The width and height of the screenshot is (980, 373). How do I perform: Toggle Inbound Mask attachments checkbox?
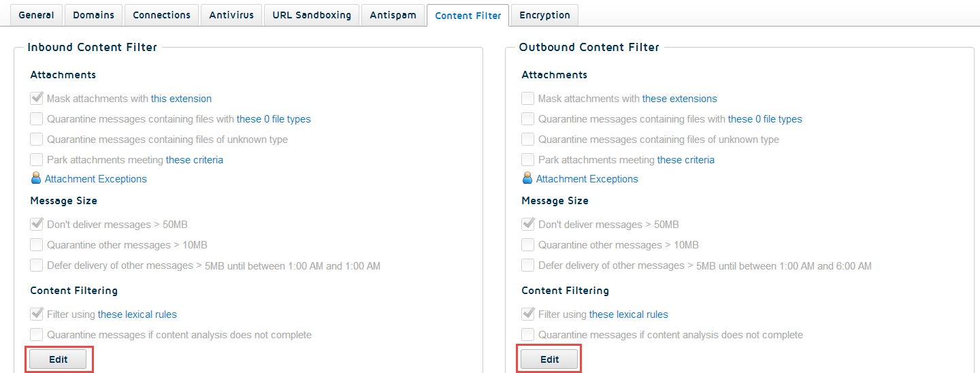pos(37,98)
